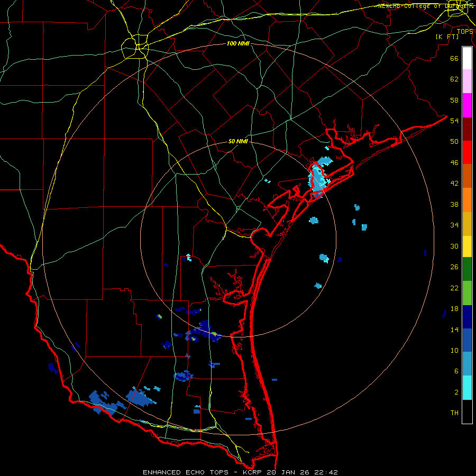Click the '34' legend value
Screen dimensions: 476x476
[x=454, y=225]
